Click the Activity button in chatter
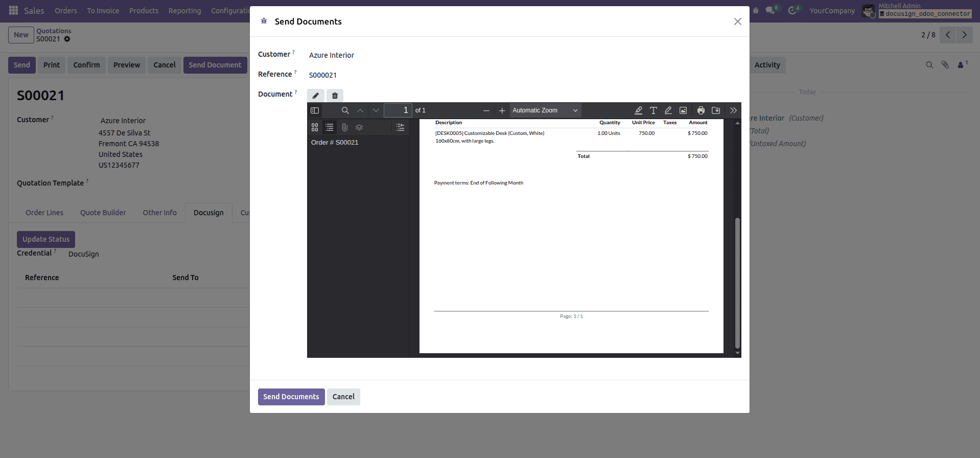 pos(767,65)
